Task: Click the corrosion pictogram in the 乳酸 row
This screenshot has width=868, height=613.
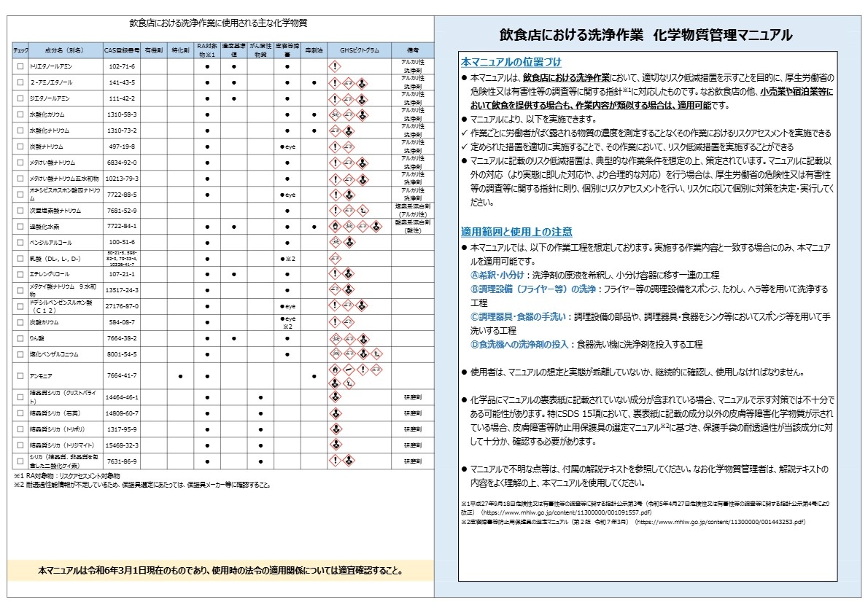Action: [335, 258]
